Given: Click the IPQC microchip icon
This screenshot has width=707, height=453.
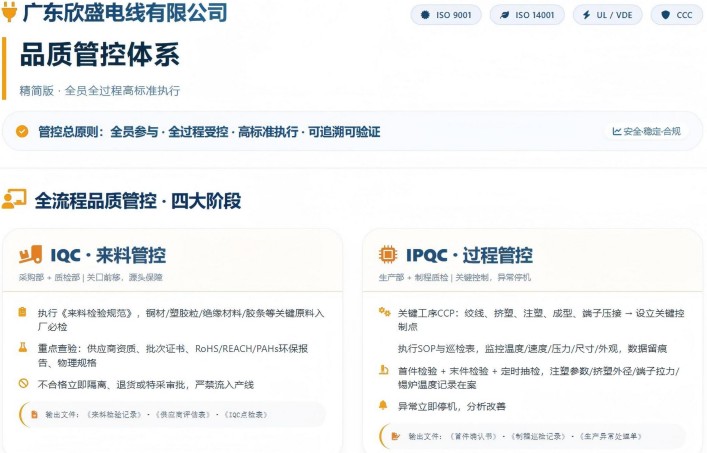Looking at the screenshot, I should point(388,255).
